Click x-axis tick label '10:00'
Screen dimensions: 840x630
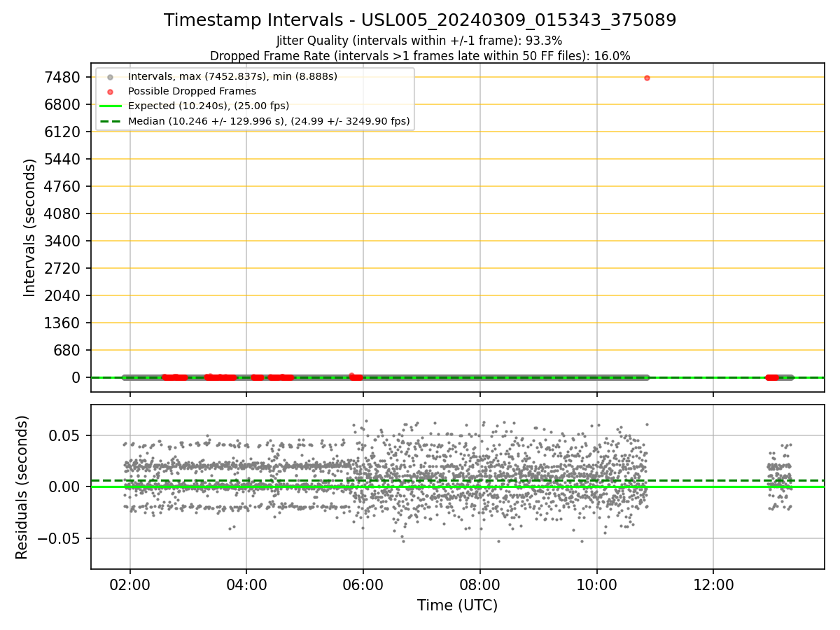pos(597,584)
